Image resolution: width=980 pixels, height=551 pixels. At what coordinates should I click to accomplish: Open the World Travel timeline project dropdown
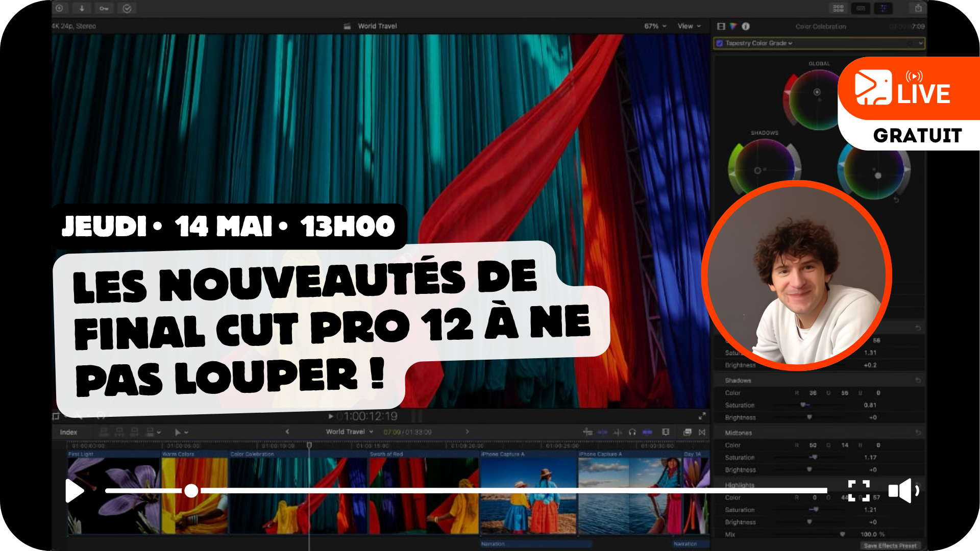(x=350, y=432)
